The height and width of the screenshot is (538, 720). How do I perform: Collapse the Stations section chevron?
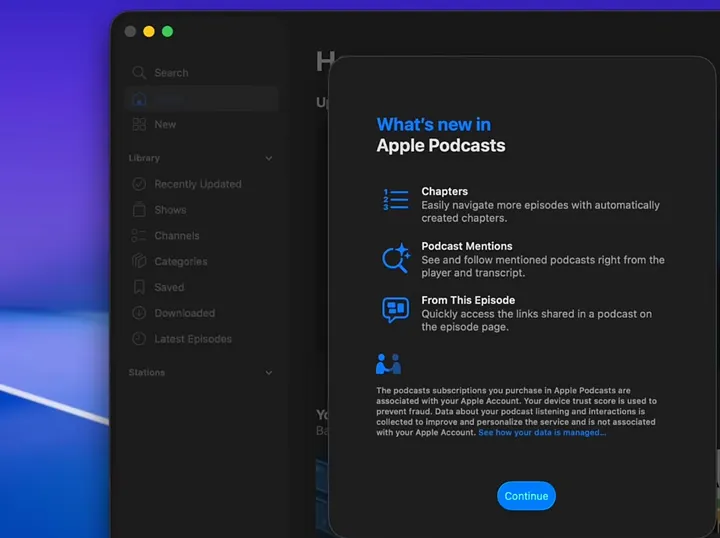[269, 372]
